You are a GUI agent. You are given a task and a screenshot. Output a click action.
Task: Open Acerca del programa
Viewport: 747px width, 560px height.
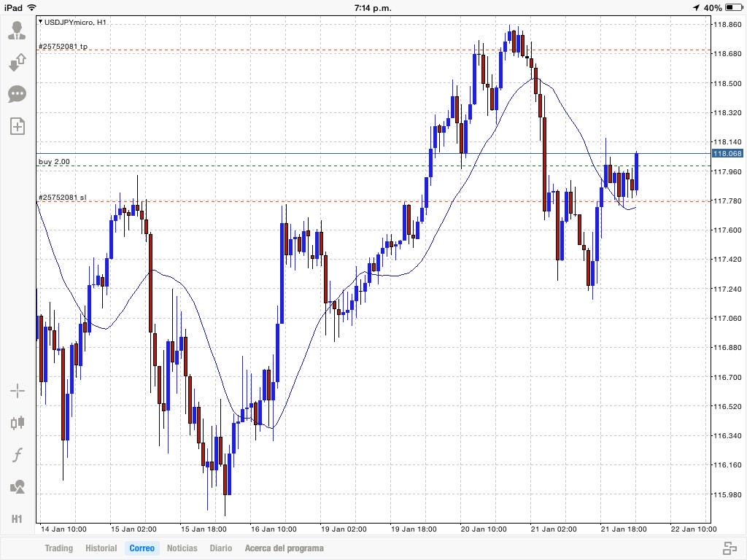coord(284,548)
